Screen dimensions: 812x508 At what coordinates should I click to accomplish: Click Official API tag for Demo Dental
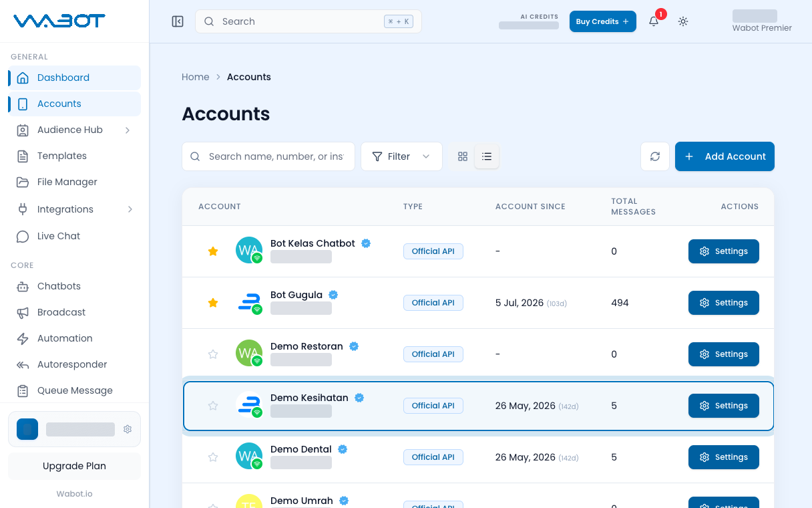coord(433,457)
